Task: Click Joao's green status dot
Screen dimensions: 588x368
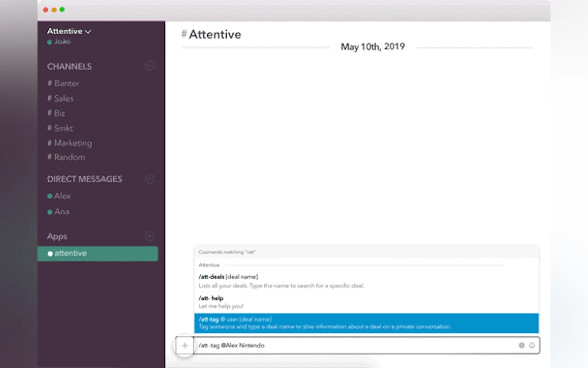Action: pyautogui.click(x=50, y=42)
